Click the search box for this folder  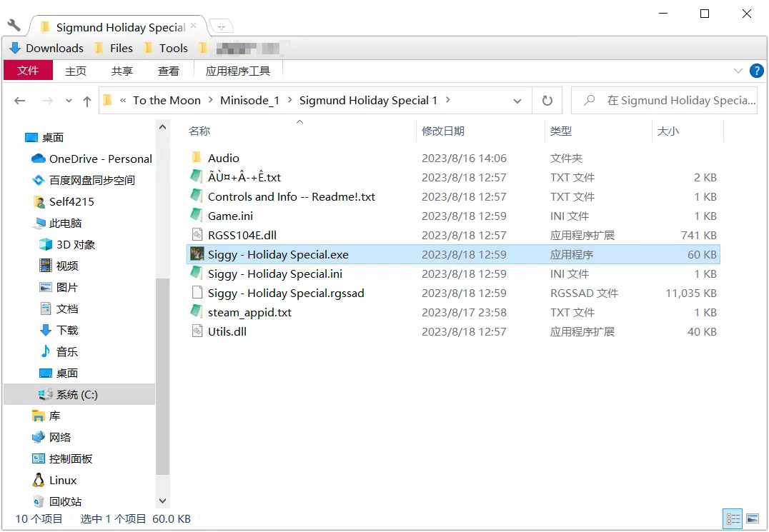point(665,101)
